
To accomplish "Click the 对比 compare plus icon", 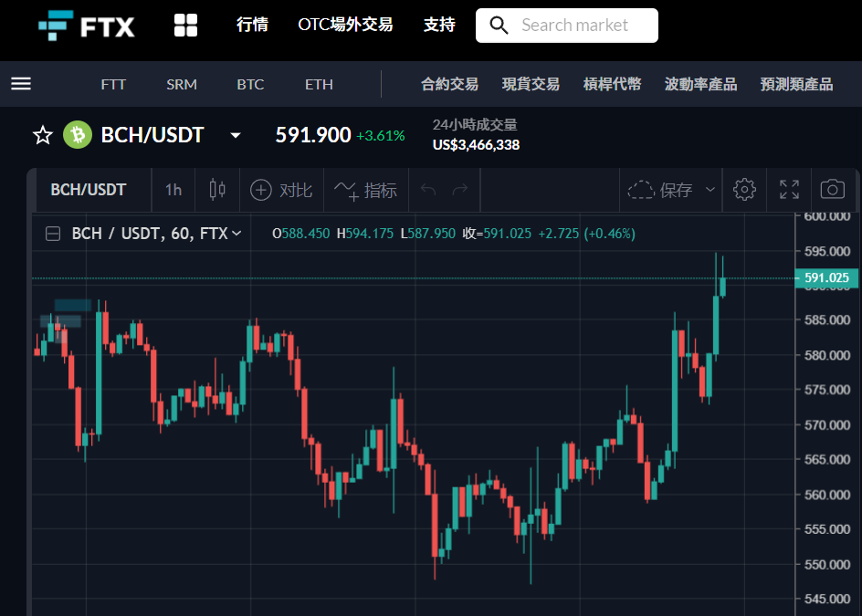I will [x=260, y=190].
